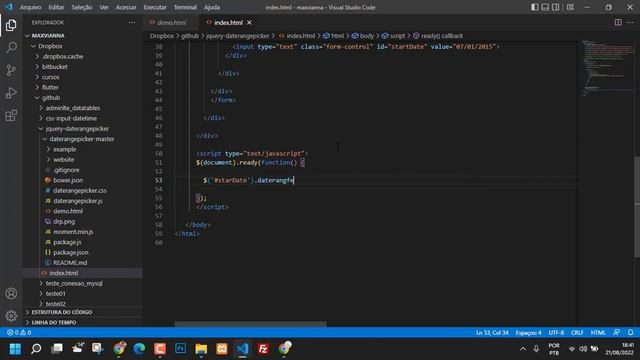Image resolution: width=640 pixels, height=360 pixels.
Task: Toggle bottom panel layout icon
Action: pos(545,7)
